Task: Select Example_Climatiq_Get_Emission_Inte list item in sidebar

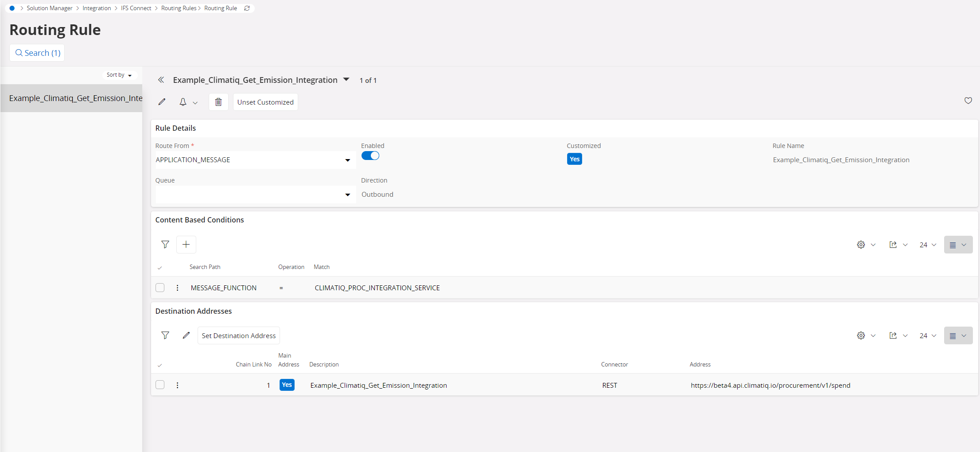Action: pos(71,98)
